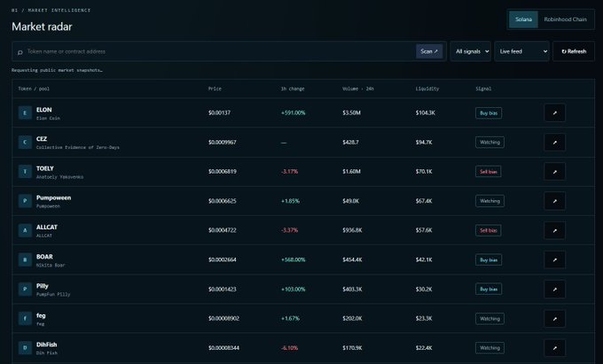
Task: Click TOELY's -3.17% change value
Action: (290, 172)
